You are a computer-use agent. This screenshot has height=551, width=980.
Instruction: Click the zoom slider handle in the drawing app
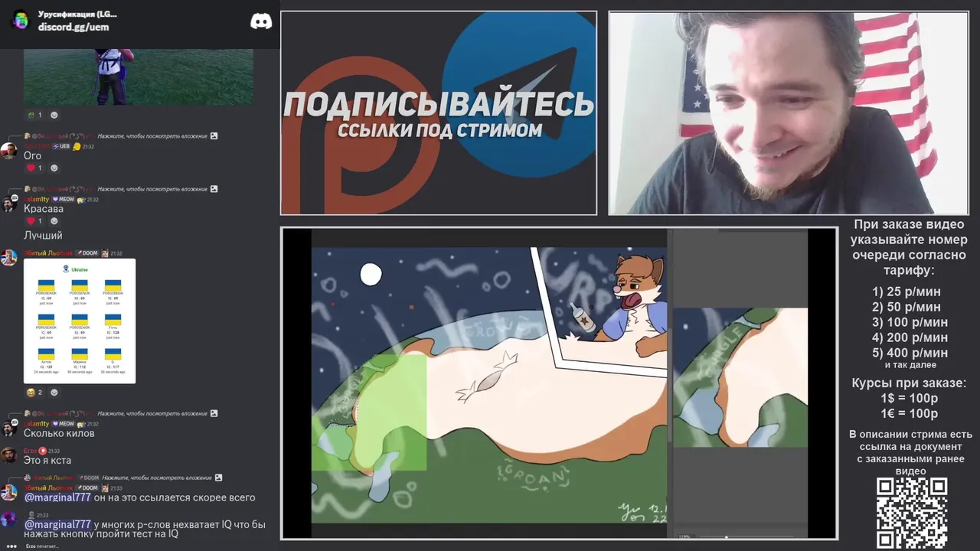[x=726, y=536]
